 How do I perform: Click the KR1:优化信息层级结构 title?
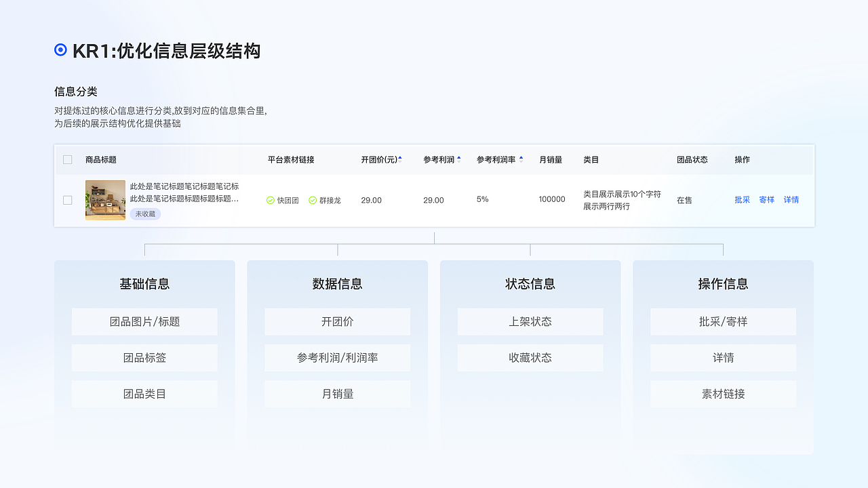click(x=167, y=50)
